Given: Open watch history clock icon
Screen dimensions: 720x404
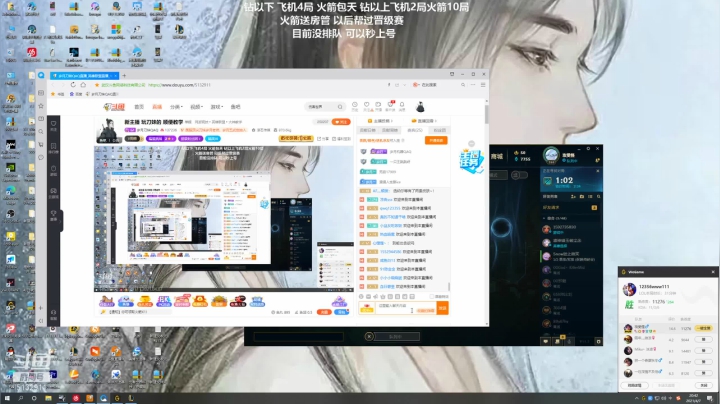Looking at the screenshot, I should (x=354, y=107).
